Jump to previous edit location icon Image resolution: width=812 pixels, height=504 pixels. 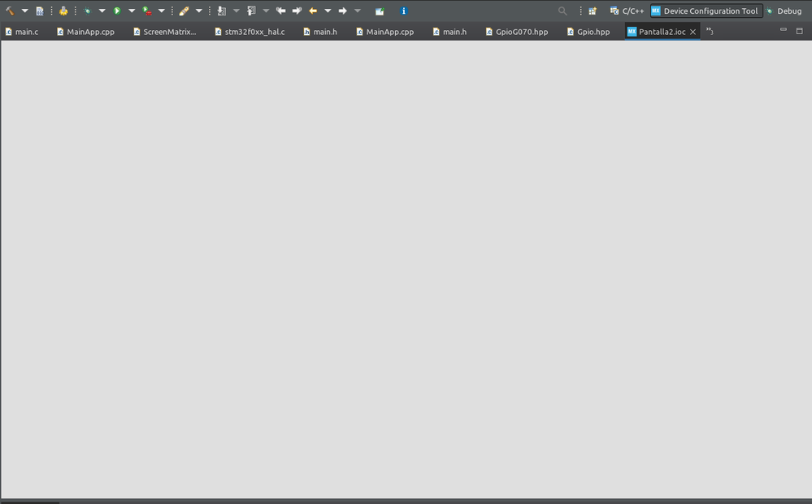pos(280,11)
